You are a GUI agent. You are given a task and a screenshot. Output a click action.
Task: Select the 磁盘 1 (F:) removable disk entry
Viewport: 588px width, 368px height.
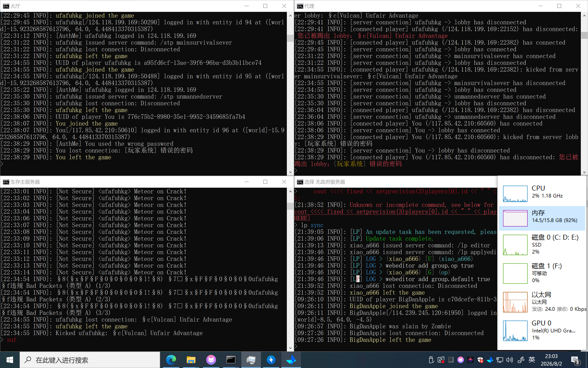tap(542, 273)
